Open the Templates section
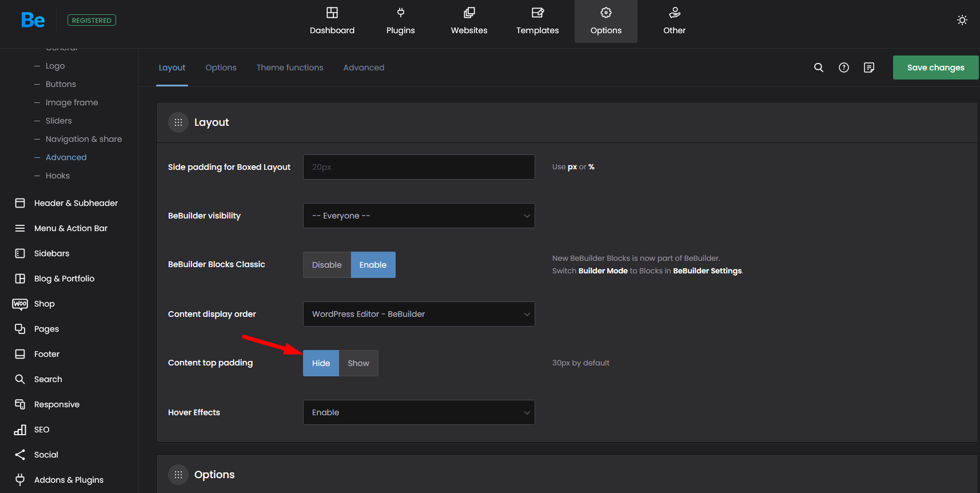The image size is (980, 493). (537, 22)
